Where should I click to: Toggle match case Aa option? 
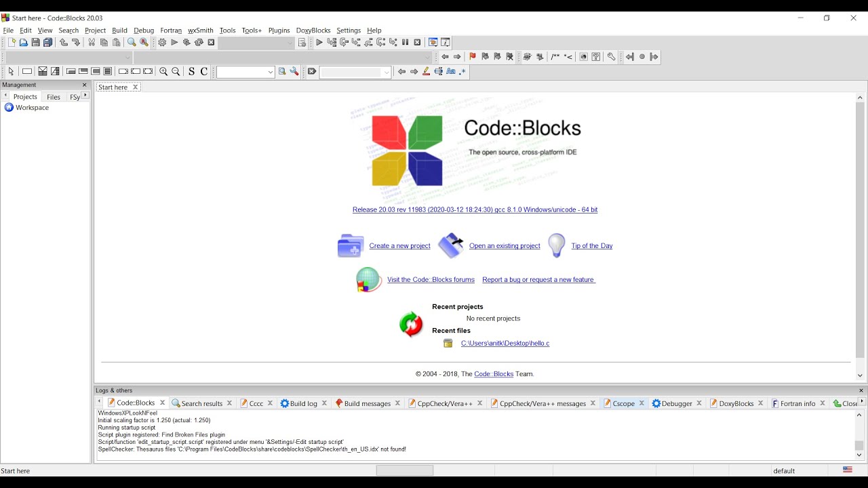pos(451,72)
